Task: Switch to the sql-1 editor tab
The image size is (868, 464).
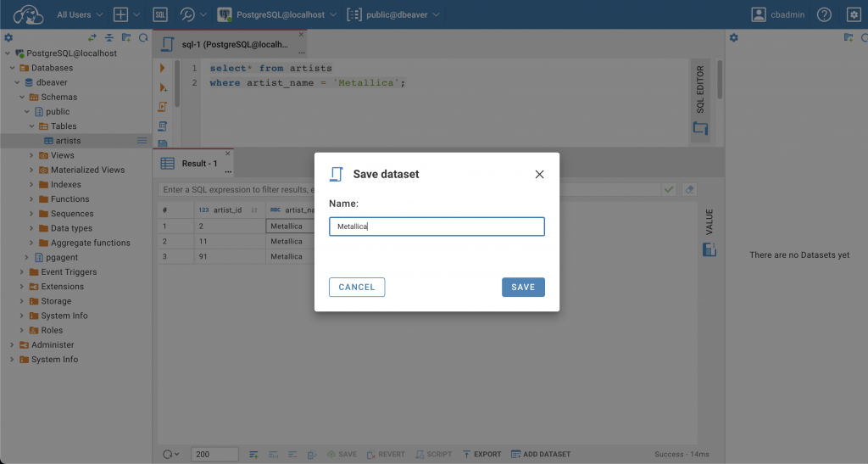Action: (229, 44)
